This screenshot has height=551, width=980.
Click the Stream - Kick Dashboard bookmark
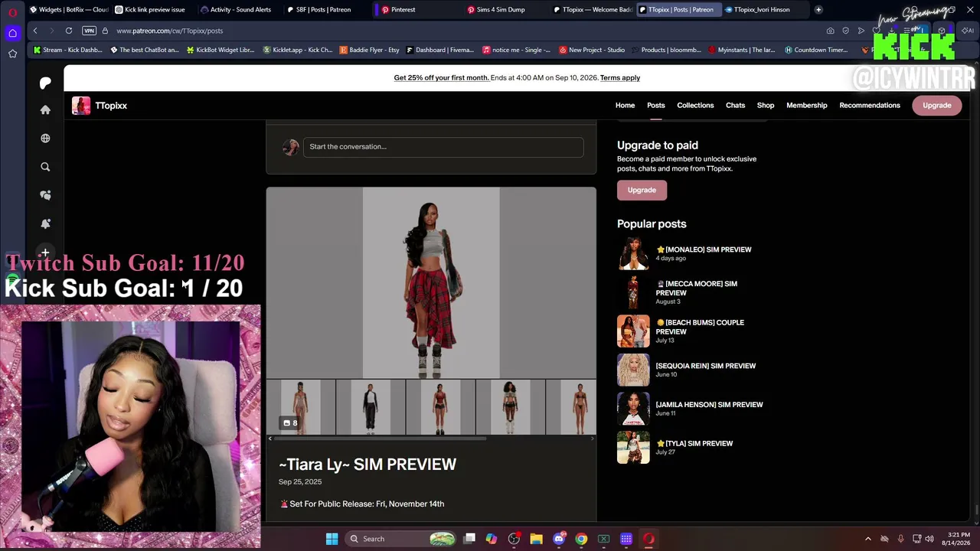point(67,50)
